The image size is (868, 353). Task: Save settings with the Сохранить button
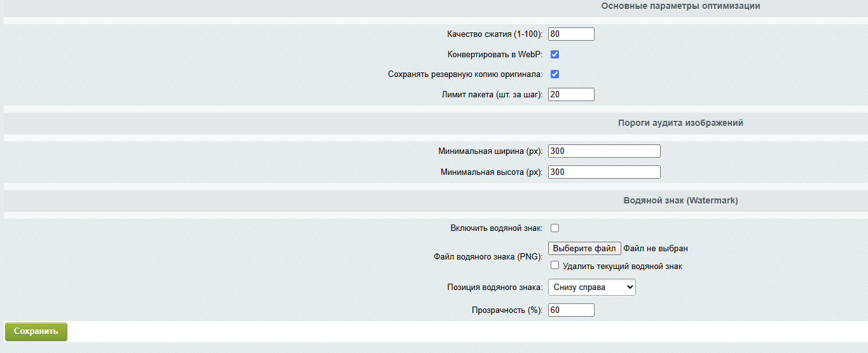(36, 331)
